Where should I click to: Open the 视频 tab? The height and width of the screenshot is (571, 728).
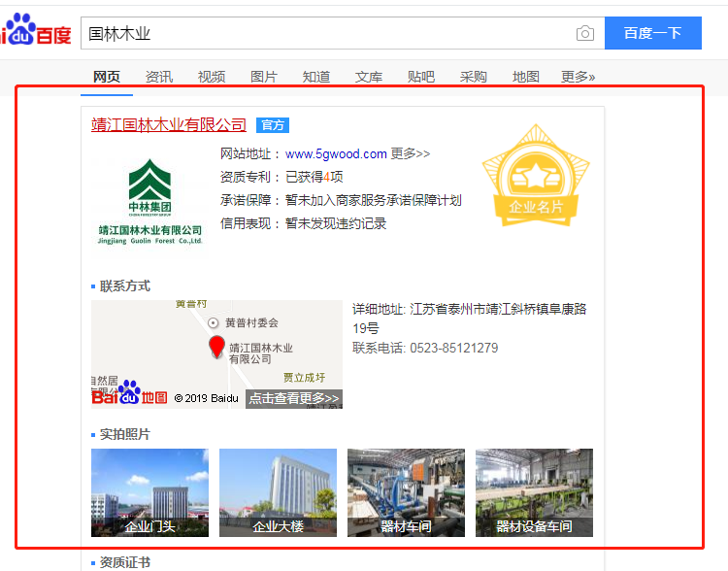point(212,77)
